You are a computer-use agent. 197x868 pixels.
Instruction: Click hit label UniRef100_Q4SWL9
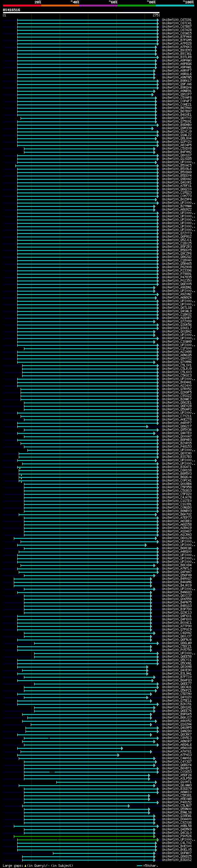point(176,311)
